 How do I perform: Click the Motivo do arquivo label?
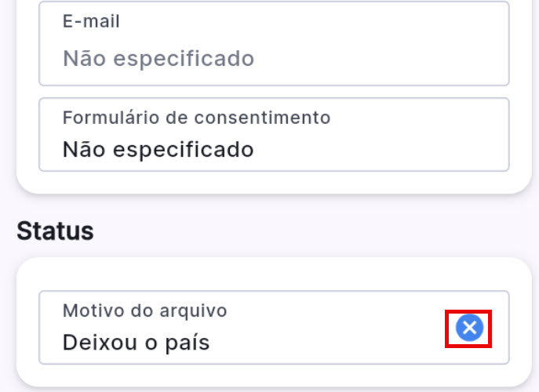click(144, 310)
